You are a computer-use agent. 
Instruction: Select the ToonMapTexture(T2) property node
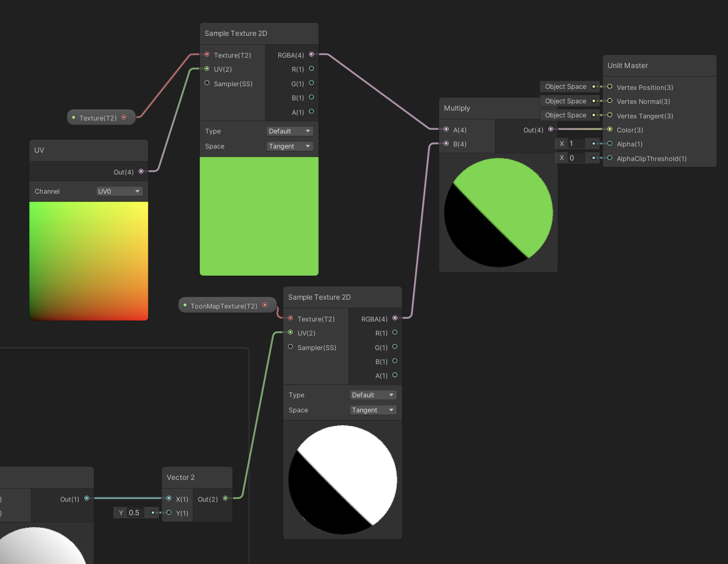click(227, 305)
